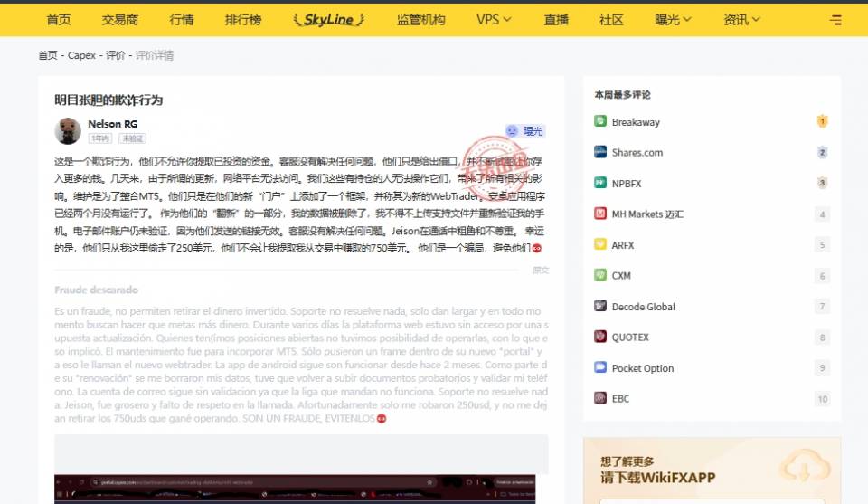The image size is (868, 504).
Task: Click Capex in the breadcrumb
Action: point(82,55)
